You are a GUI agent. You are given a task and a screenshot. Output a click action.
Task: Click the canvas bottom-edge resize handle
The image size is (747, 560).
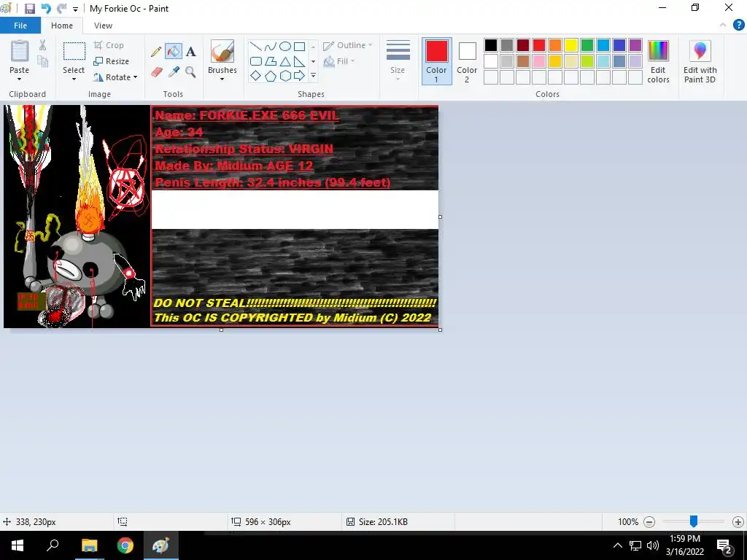pyautogui.click(x=221, y=330)
